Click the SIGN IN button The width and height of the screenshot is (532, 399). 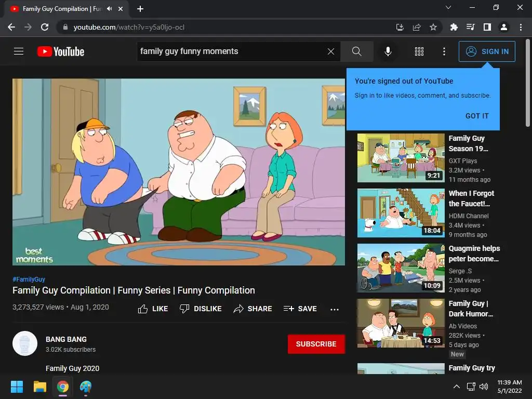487,51
